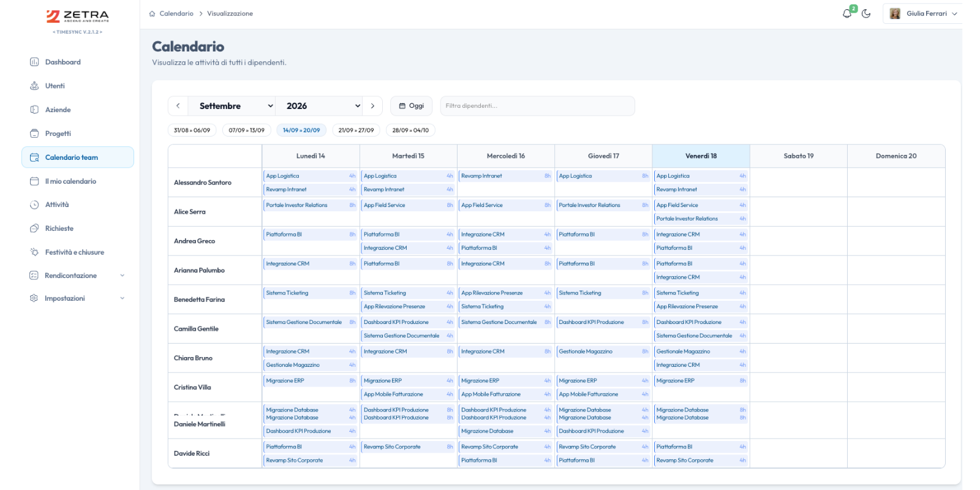Screen dimensions: 980x490
Task: Select week tab 07/09 » 13/09
Action: [x=247, y=130]
